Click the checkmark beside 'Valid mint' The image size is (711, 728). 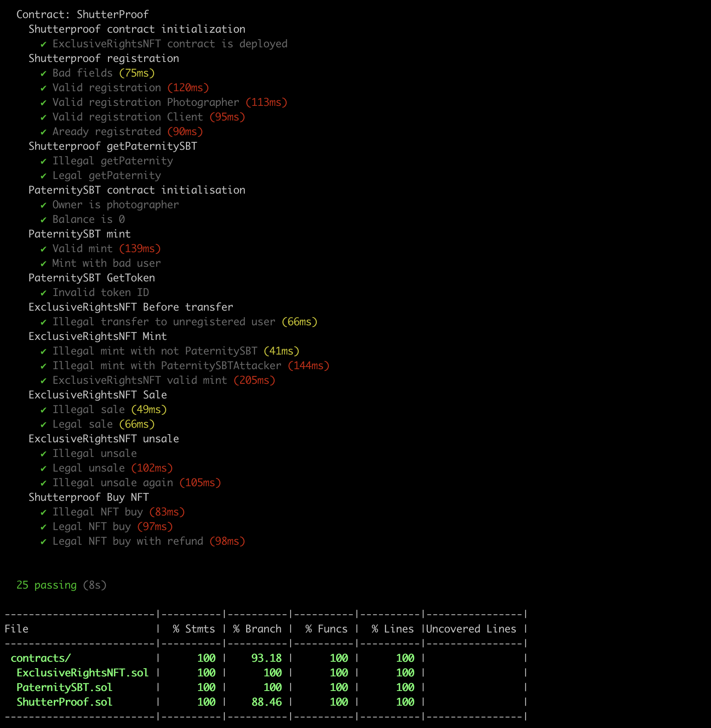43,249
